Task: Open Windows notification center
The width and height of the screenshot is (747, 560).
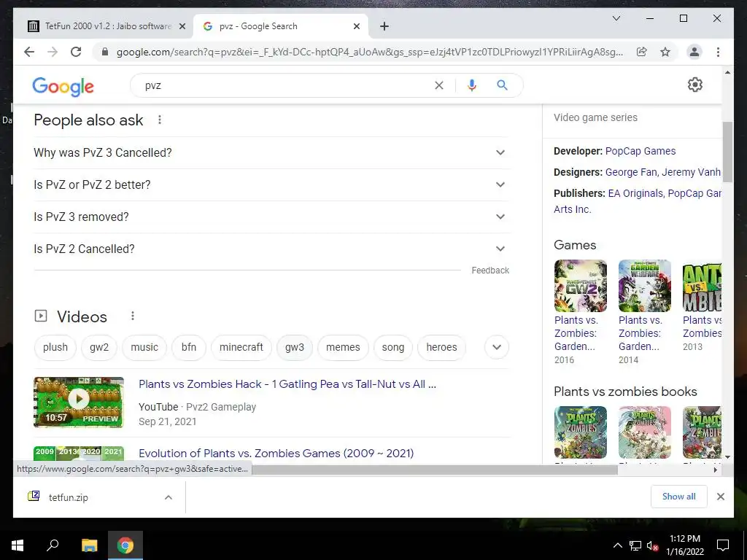Action: point(723,545)
